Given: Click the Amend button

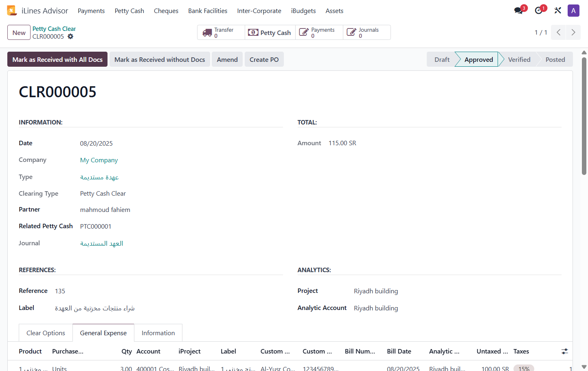Looking at the screenshot, I should tap(227, 59).
